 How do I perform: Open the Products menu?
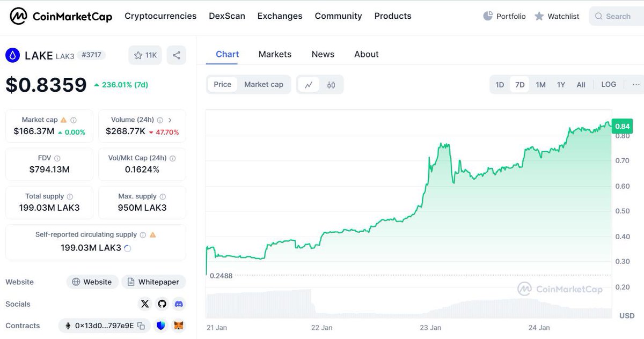(393, 16)
